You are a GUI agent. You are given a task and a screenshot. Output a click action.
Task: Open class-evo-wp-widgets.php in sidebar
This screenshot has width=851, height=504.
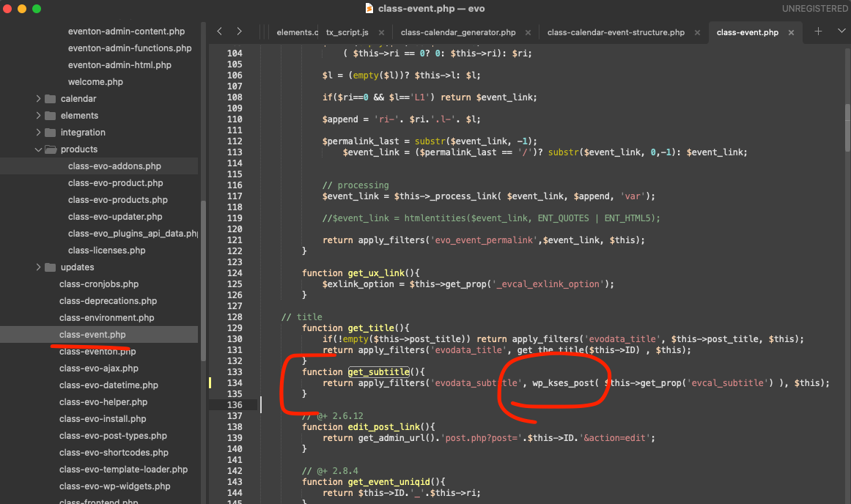(x=114, y=486)
